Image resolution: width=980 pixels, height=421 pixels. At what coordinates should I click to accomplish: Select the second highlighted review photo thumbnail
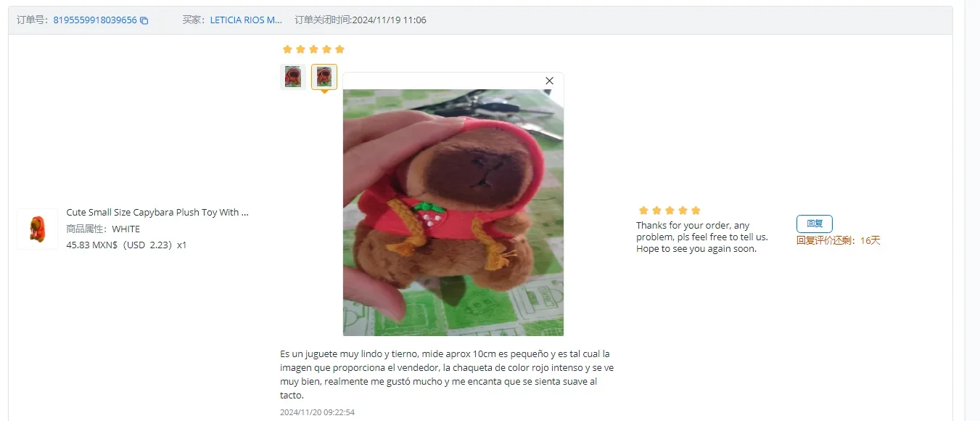tap(324, 77)
